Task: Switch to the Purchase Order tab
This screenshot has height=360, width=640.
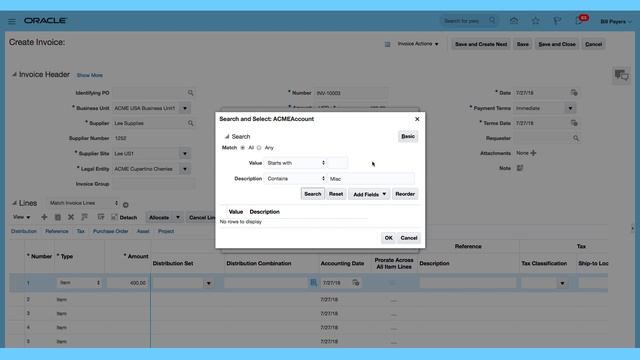Action: click(110, 231)
